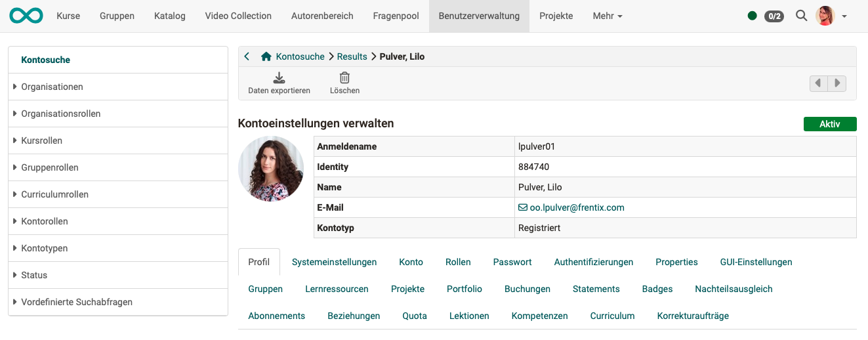The image size is (868, 340).
Task: Click oo.lpulver@frentix.com email link
Action: click(x=577, y=207)
